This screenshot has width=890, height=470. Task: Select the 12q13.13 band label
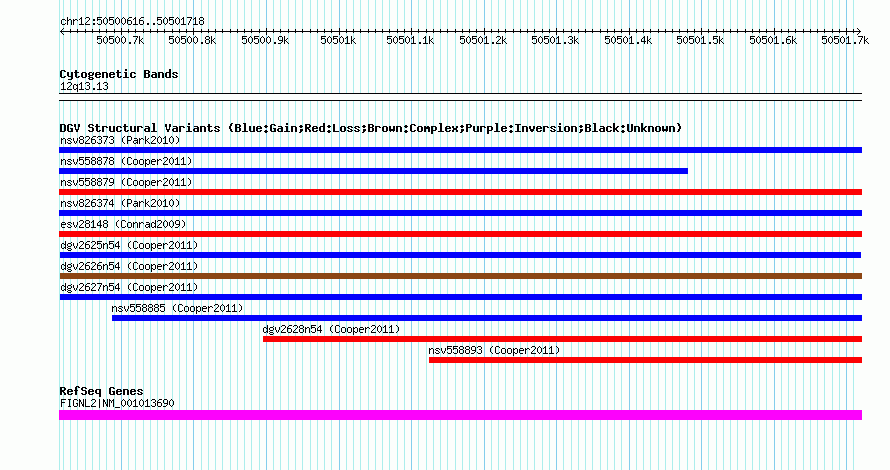84,86
